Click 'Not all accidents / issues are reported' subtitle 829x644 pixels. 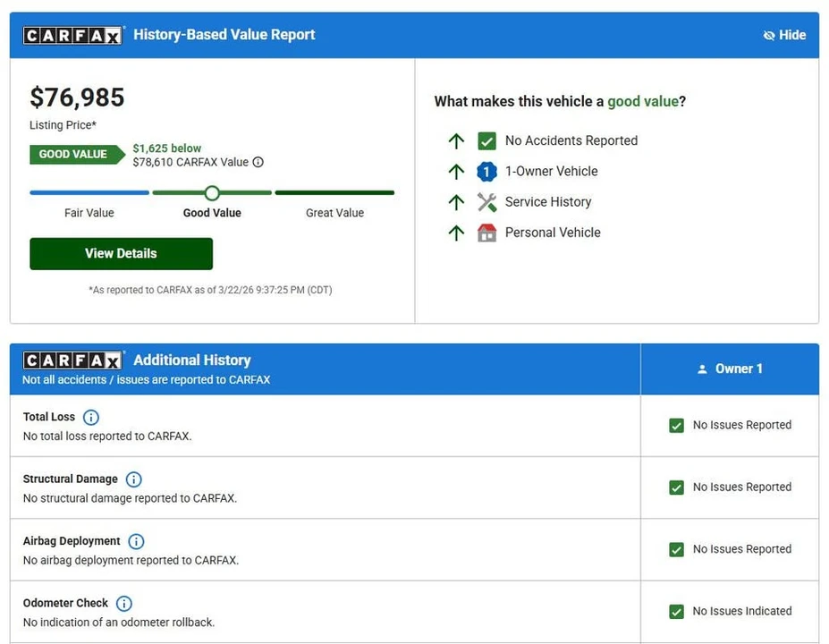147,380
